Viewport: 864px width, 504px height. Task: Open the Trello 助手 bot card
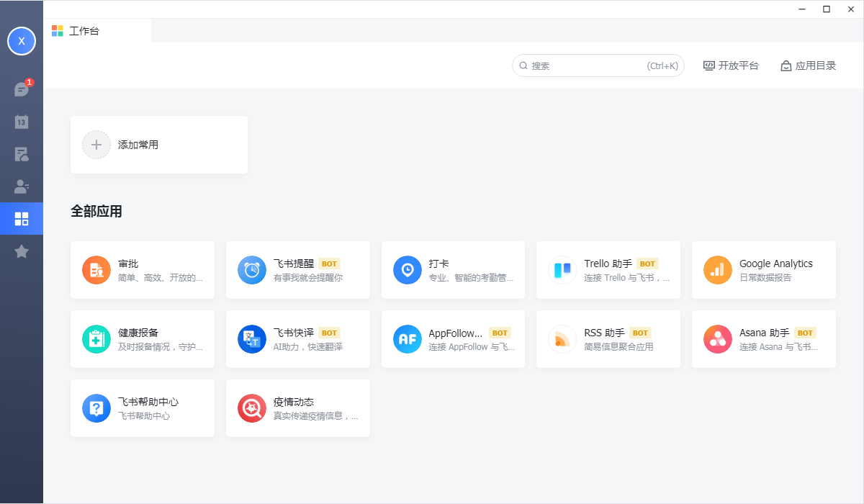click(x=608, y=270)
